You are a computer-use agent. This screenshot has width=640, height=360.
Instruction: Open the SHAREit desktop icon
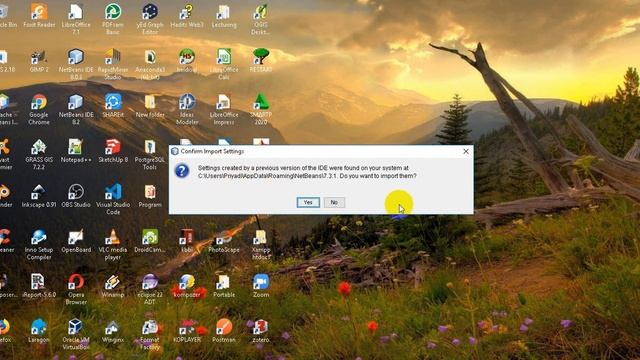point(113,106)
